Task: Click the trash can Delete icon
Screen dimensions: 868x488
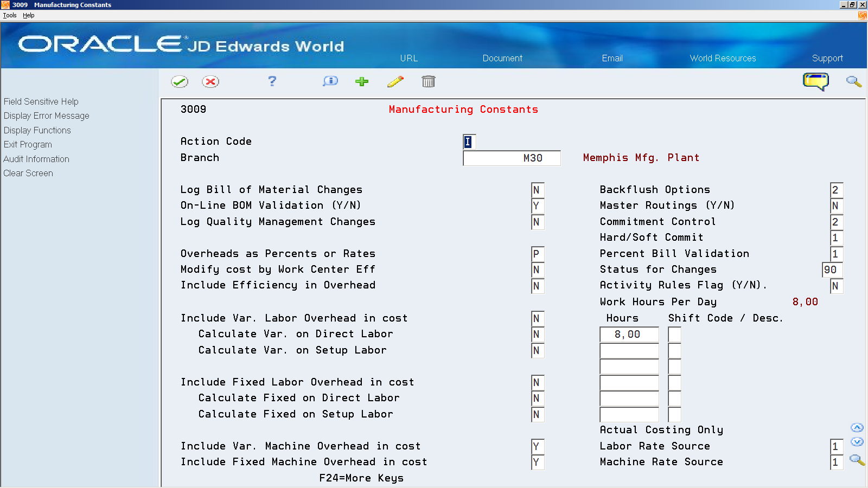Action: (429, 81)
